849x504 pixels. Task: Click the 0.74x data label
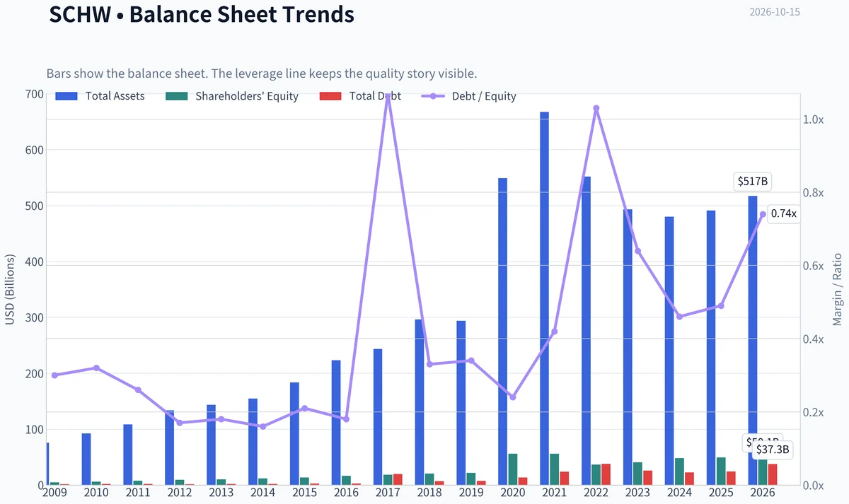(784, 213)
